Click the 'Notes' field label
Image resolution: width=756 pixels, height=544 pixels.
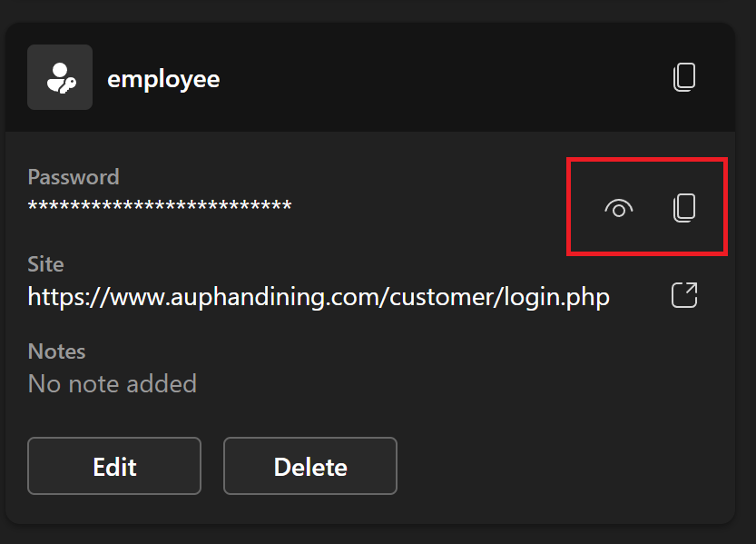(56, 351)
